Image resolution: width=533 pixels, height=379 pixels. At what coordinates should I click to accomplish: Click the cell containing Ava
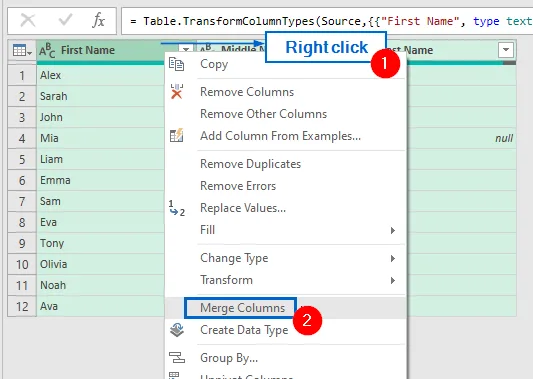point(101,306)
